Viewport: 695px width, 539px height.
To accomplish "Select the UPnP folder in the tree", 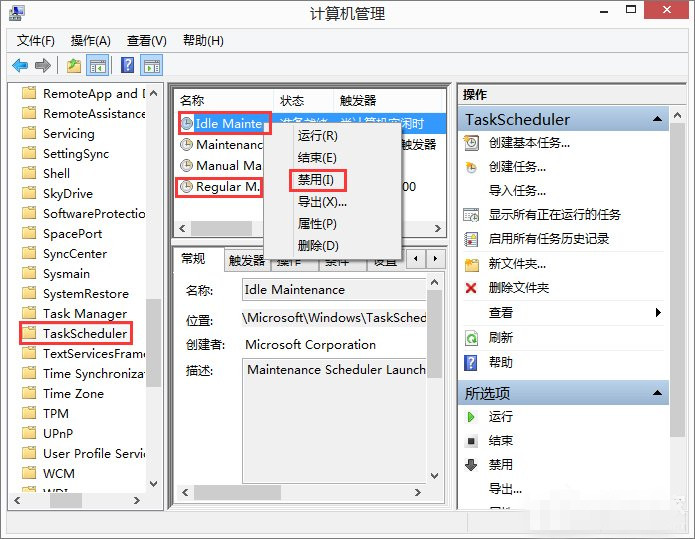I will 58,434.
